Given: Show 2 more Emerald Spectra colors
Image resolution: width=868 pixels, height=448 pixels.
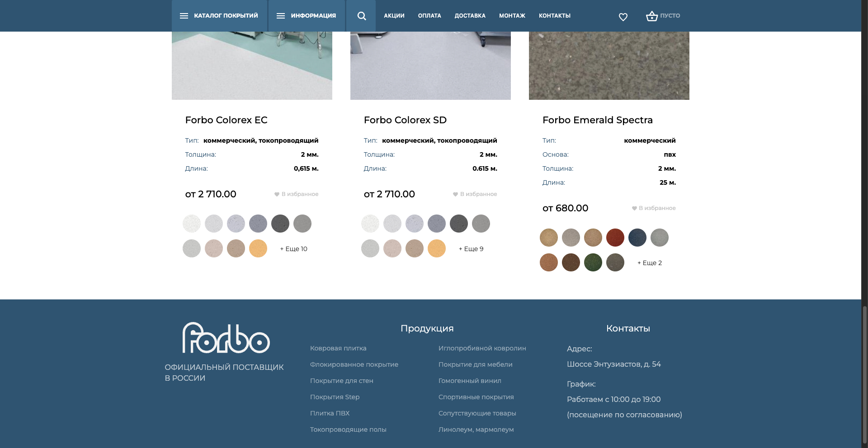Looking at the screenshot, I should pos(650,263).
